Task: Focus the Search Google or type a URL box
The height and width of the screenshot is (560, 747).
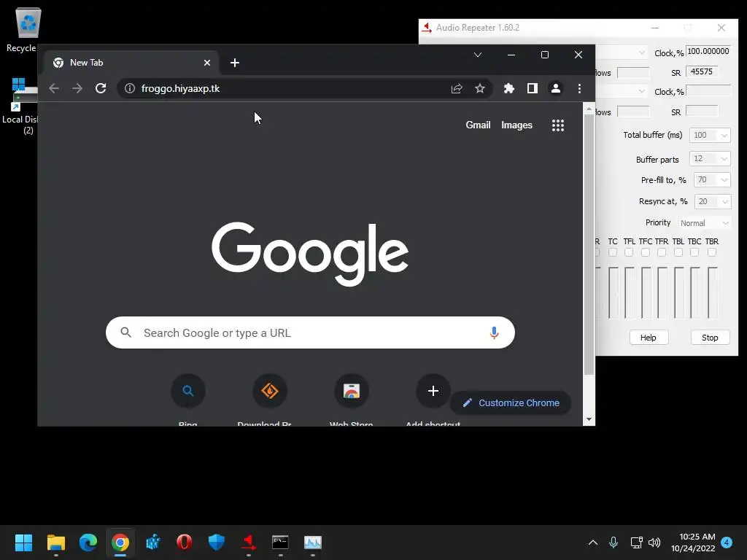Action: coord(310,332)
